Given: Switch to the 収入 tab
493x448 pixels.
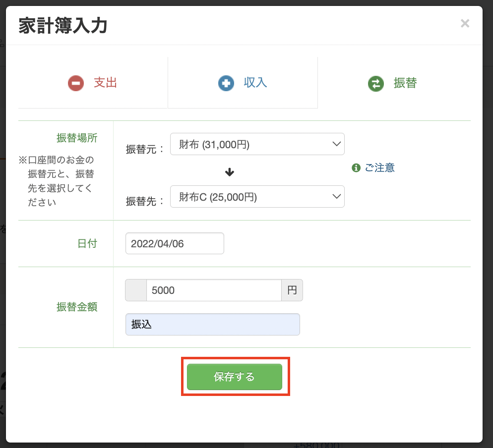Looking at the screenshot, I should pos(243,83).
